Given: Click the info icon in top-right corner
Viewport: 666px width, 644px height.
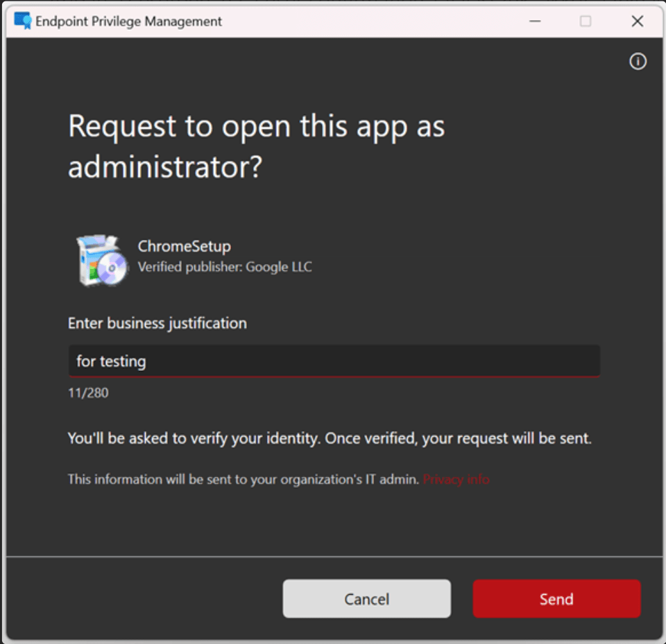Looking at the screenshot, I should [638, 62].
